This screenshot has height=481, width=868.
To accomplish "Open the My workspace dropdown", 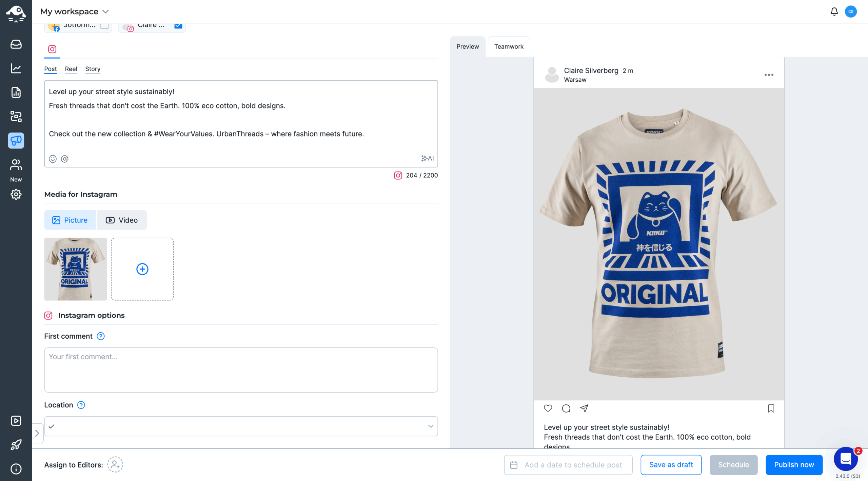I will [73, 11].
